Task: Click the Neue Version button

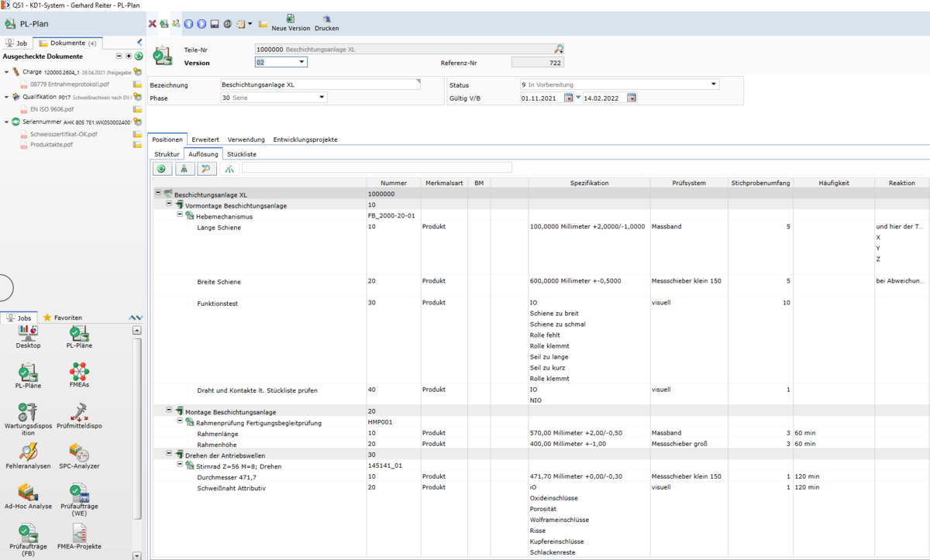Action: point(291,22)
